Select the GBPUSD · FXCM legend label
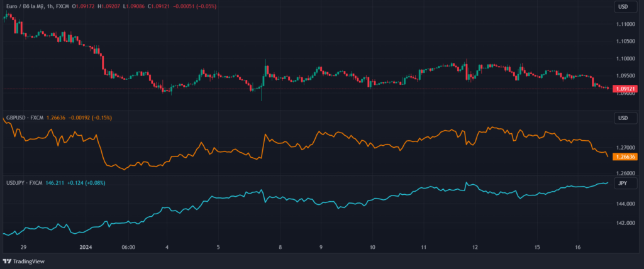The image size is (644, 269). (25, 118)
